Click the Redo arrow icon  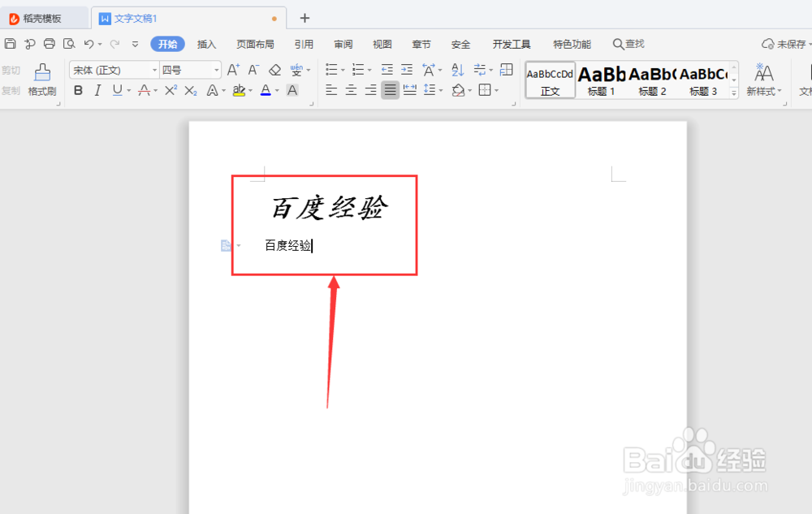tap(115, 44)
